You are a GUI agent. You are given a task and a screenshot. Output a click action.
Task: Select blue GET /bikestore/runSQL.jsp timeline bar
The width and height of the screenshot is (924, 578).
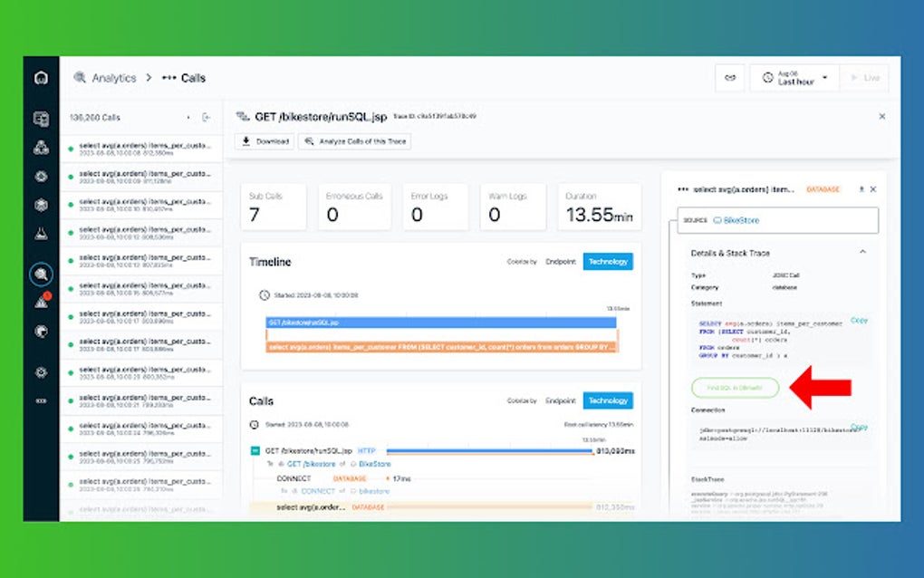click(441, 323)
